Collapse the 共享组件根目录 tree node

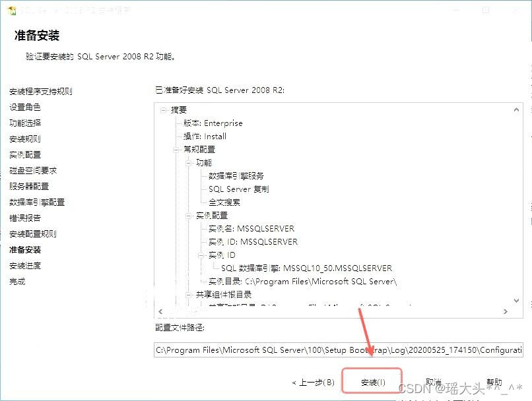point(189,295)
